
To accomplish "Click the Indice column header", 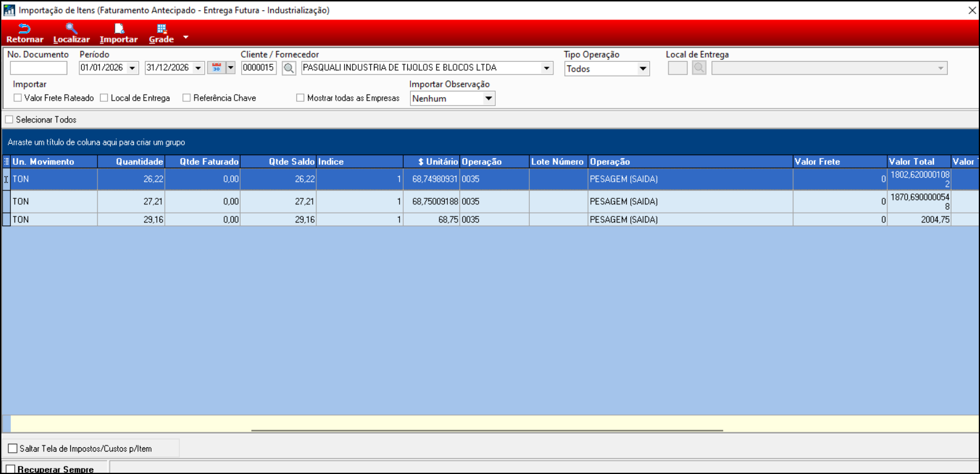I will (x=359, y=161).
